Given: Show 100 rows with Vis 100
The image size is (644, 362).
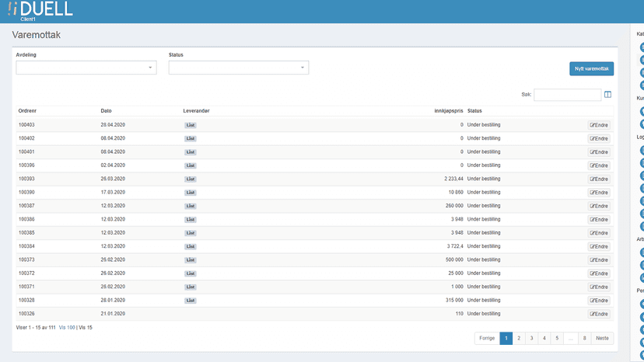Looking at the screenshot, I should [x=67, y=328].
